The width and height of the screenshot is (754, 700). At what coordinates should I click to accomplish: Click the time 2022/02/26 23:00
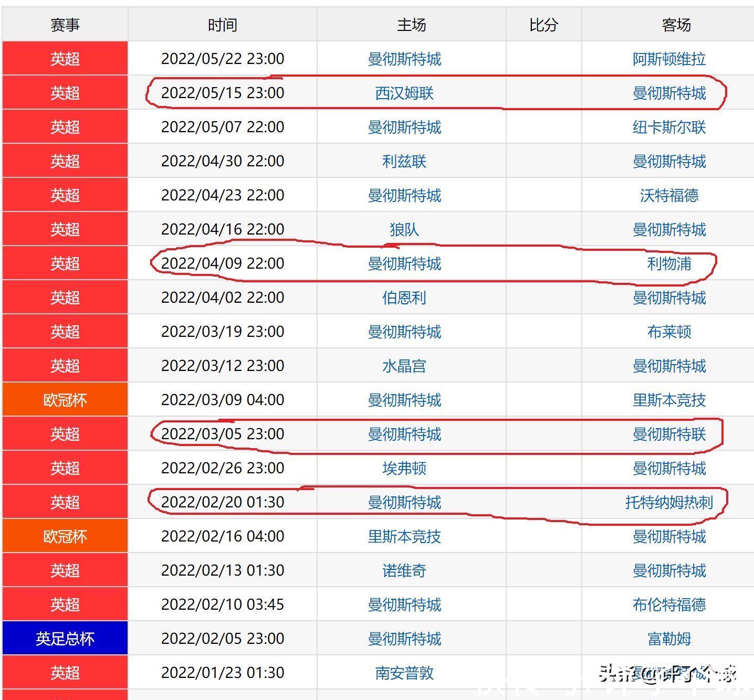coord(223,468)
